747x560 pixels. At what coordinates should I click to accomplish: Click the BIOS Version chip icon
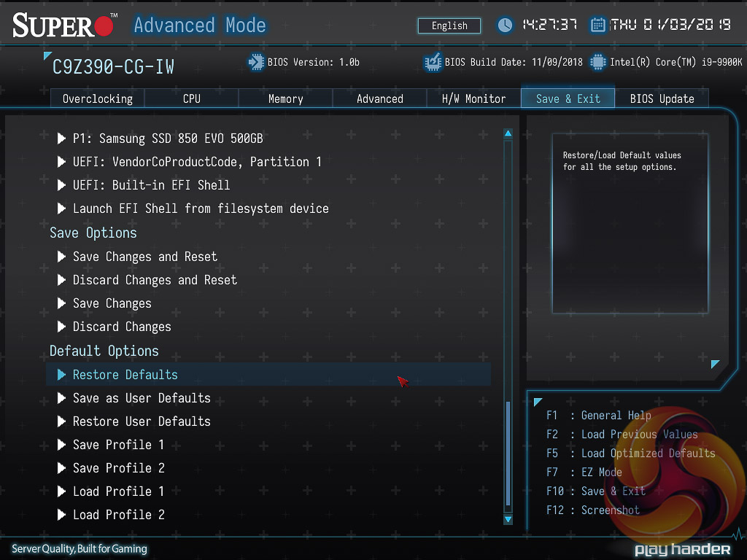(x=256, y=62)
